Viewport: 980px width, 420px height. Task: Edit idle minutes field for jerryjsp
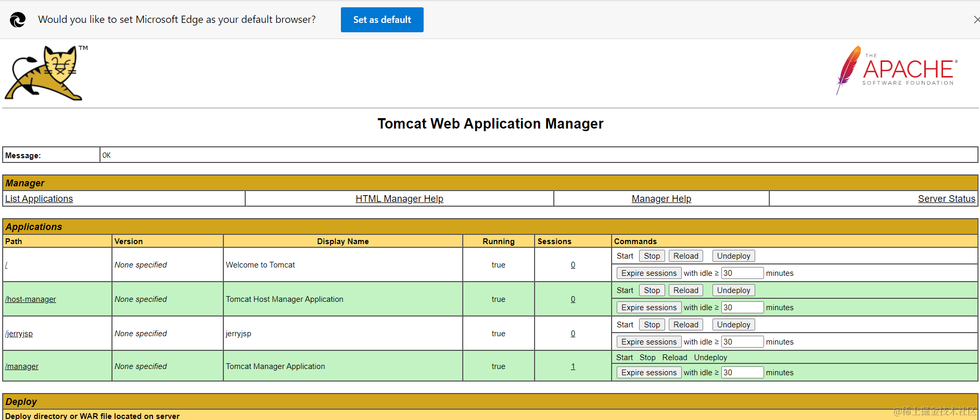click(742, 342)
